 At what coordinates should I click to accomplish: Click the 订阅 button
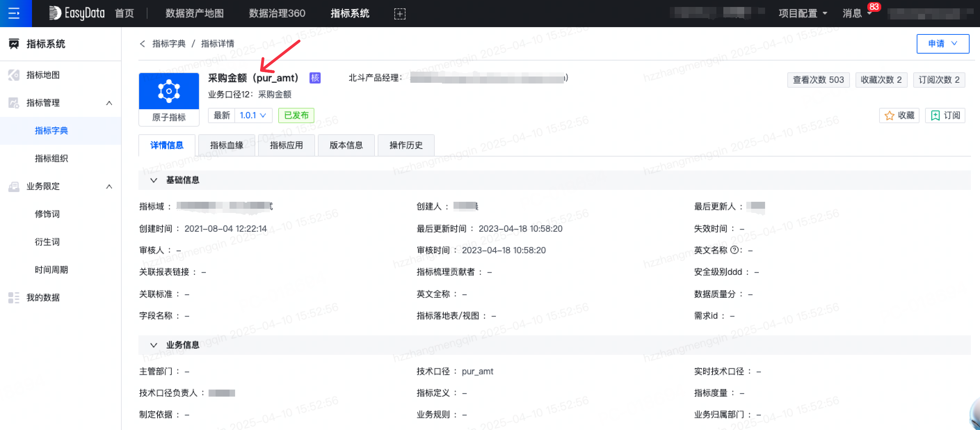pos(945,116)
